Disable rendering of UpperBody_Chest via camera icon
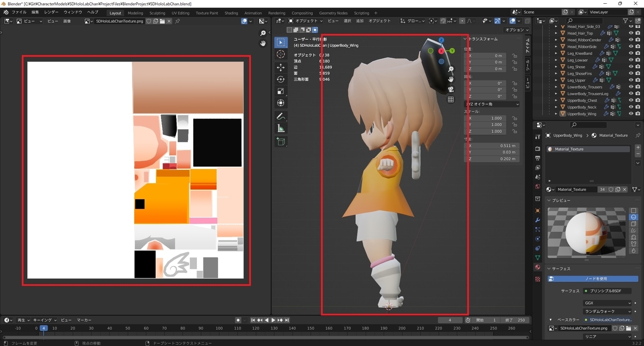Screen dimensions: 644x346 pyautogui.click(x=638, y=100)
